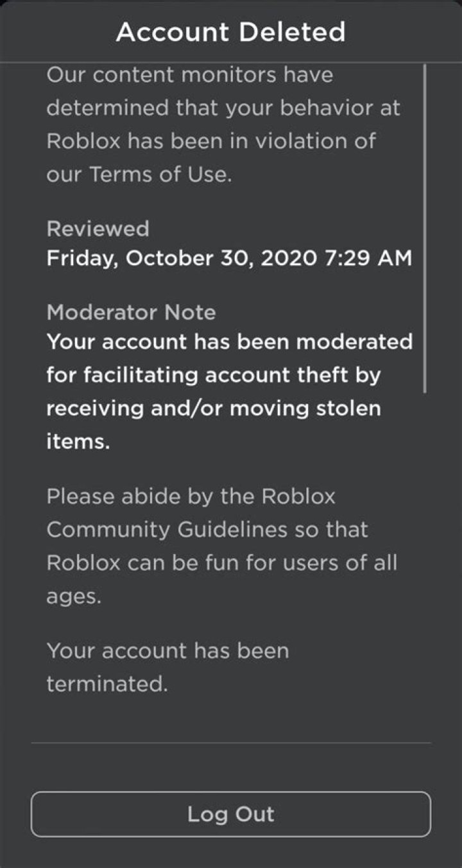Click the "Please abide by the Roblox" line
Viewport: 462px width, 868px height.
(191, 496)
